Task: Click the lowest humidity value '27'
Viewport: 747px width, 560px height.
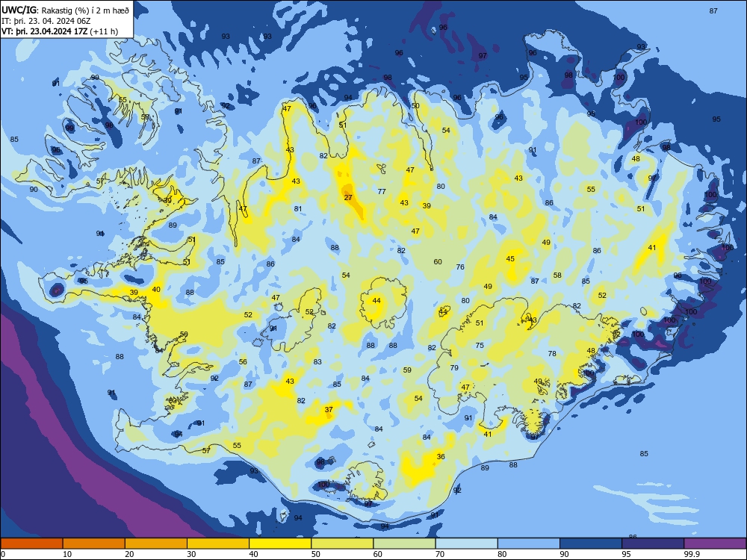Action: click(x=348, y=198)
